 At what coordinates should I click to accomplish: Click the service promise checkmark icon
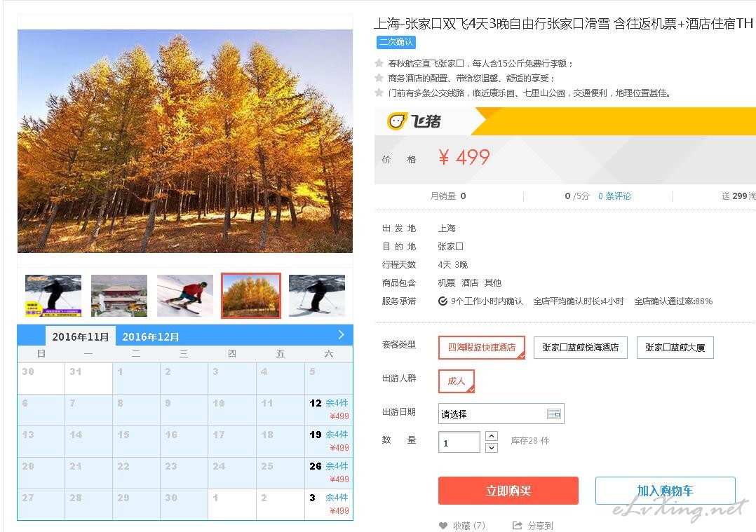pyautogui.click(x=443, y=301)
